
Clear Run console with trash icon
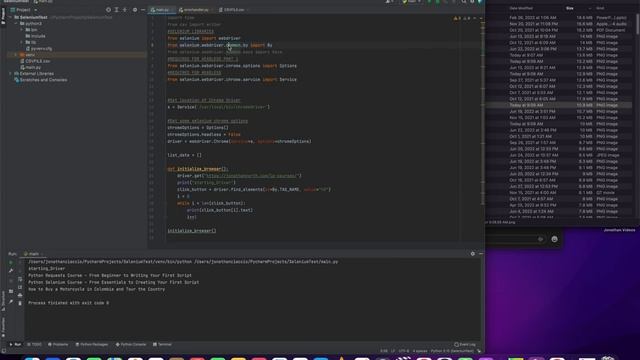(20, 303)
